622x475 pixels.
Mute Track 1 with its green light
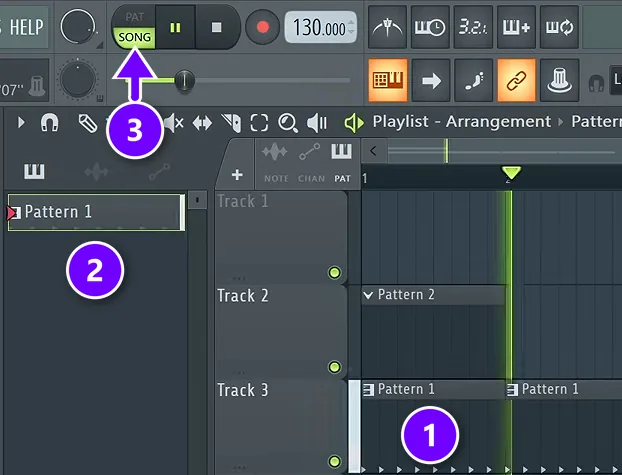click(x=334, y=273)
